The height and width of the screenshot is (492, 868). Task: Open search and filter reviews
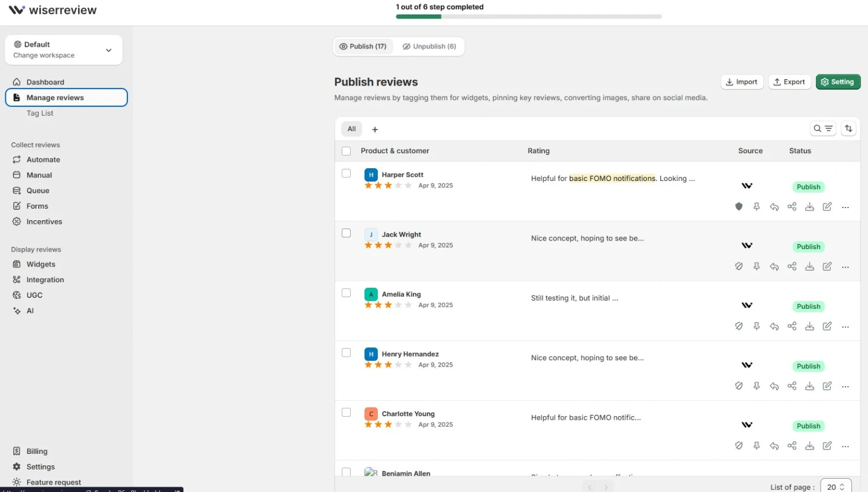point(823,128)
